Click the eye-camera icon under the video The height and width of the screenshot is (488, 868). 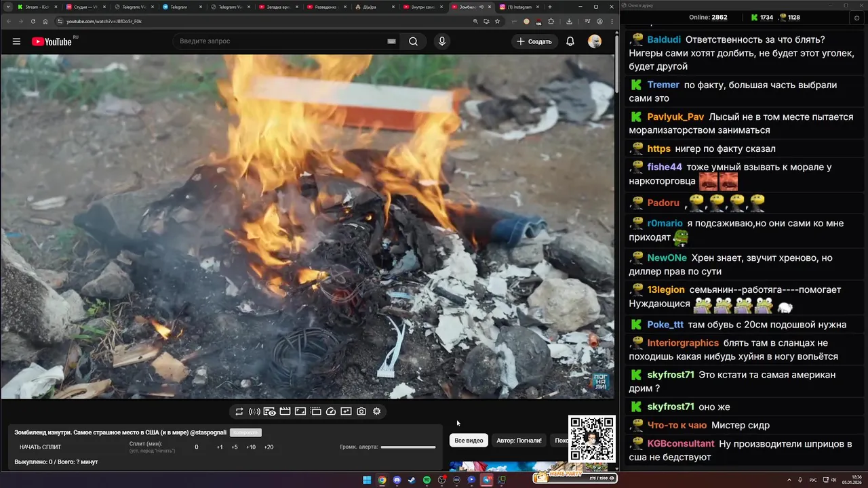pyautogui.click(x=269, y=411)
